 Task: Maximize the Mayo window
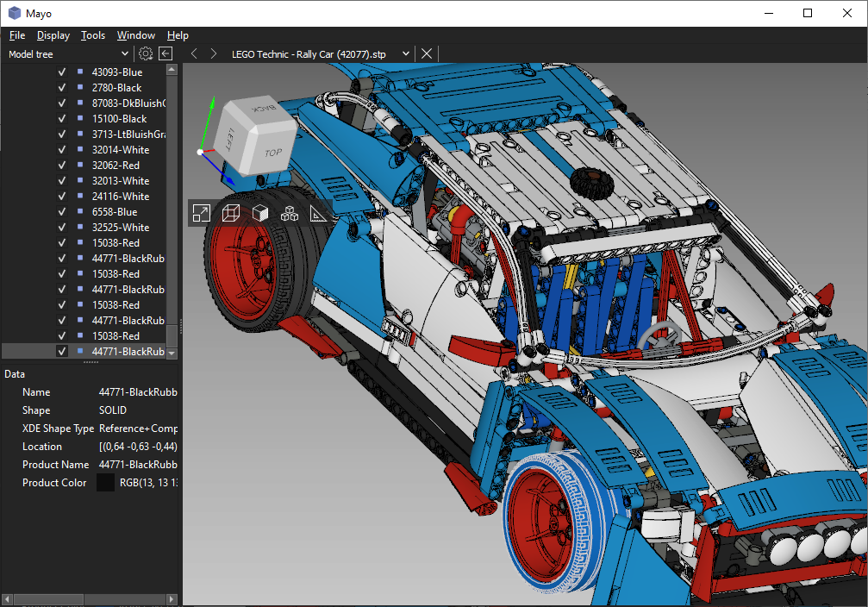[x=808, y=13]
